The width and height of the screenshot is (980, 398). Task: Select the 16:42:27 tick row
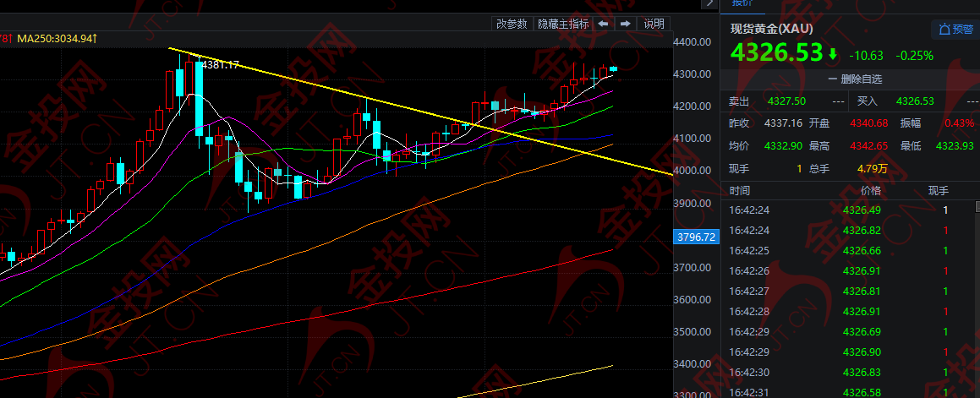(x=847, y=292)
